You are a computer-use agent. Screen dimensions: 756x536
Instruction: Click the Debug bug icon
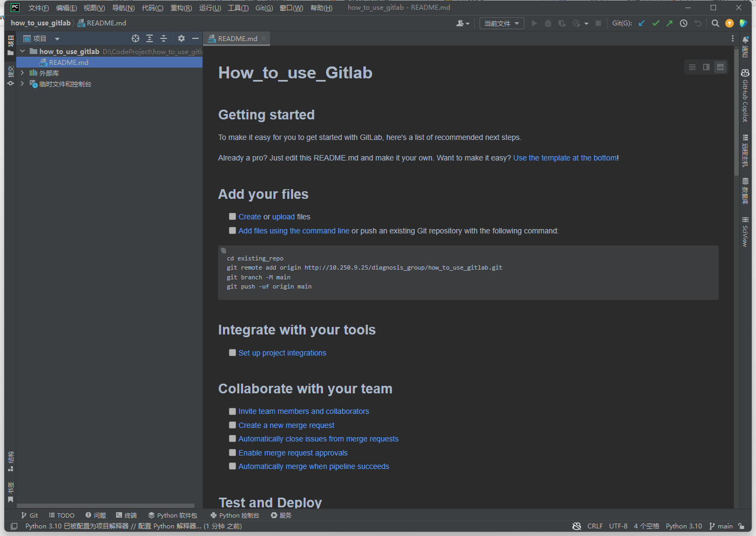[x=548, y=23]
